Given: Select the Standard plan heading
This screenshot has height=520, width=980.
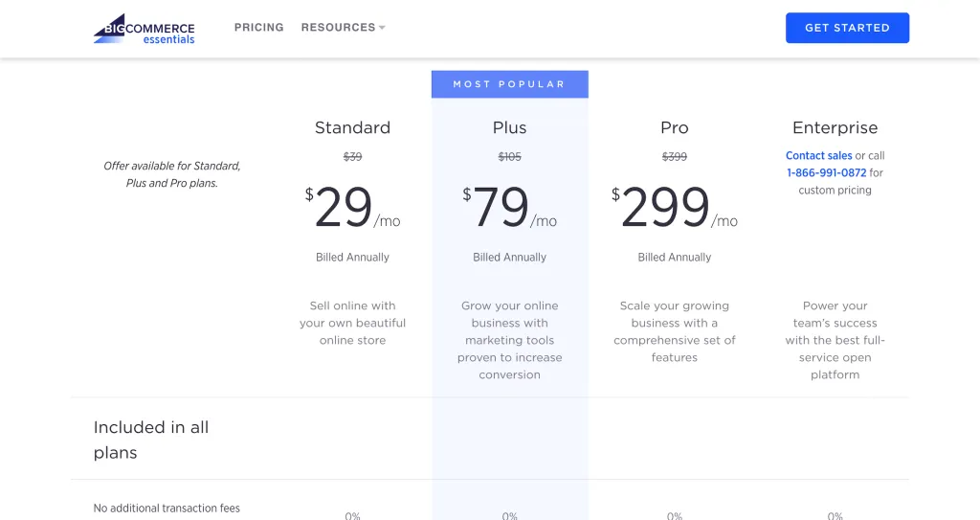Looking at the screenshot, I should (x=352, y=127).
